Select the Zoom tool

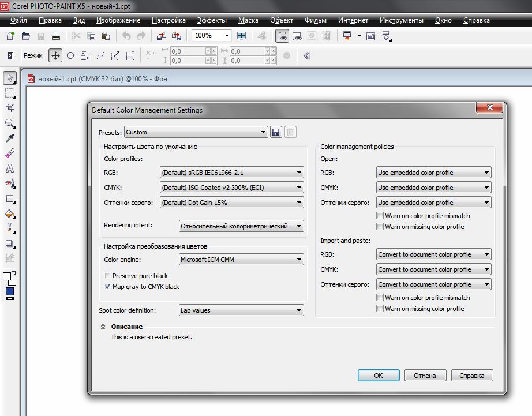(x=10, y=123)
